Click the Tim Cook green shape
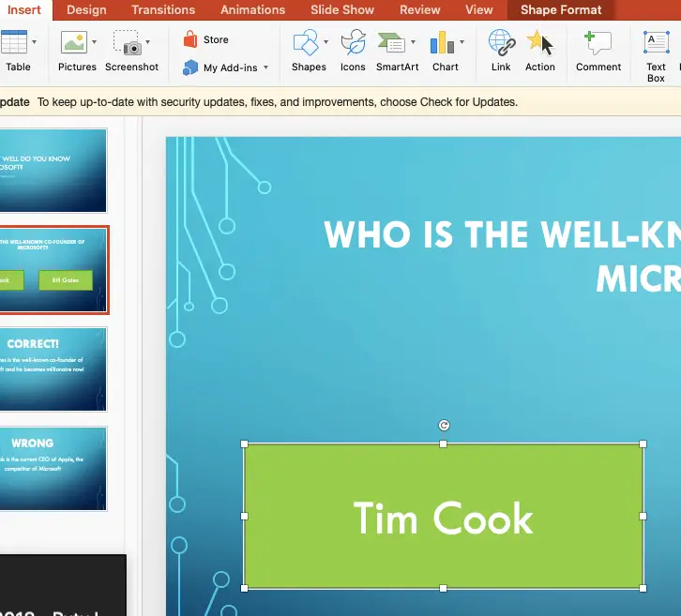This screenshot has height=616, width=681. coord(444,517)
